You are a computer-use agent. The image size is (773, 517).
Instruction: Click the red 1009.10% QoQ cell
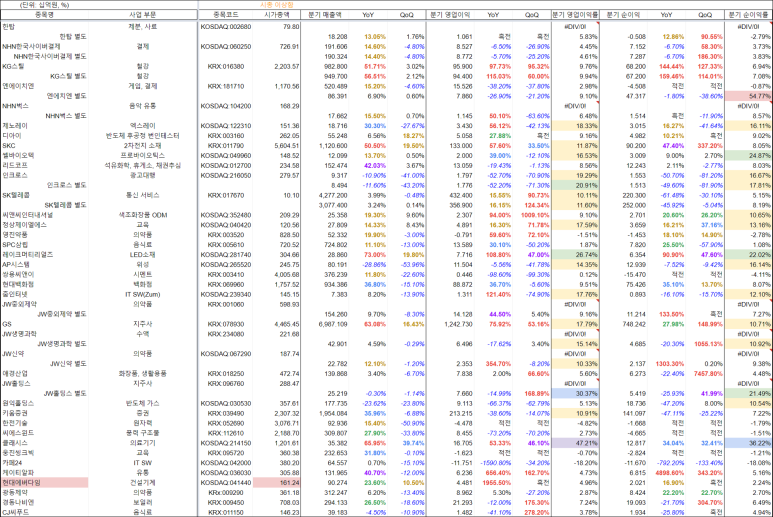[535, 215]
